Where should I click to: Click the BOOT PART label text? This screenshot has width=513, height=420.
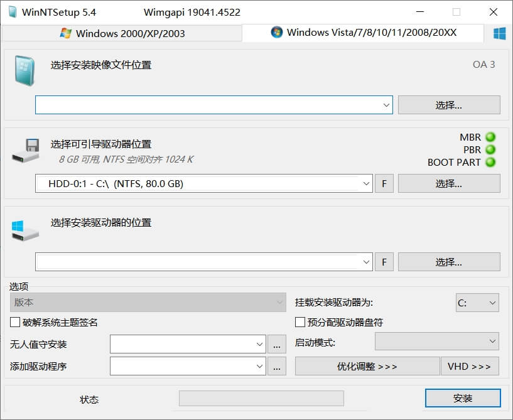454,162
